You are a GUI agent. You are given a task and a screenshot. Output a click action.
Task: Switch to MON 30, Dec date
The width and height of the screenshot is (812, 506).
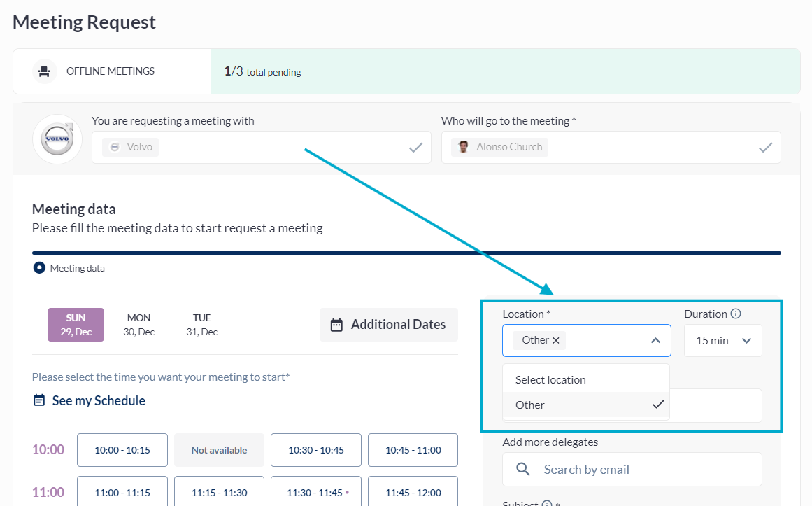[x=138, y=325]
